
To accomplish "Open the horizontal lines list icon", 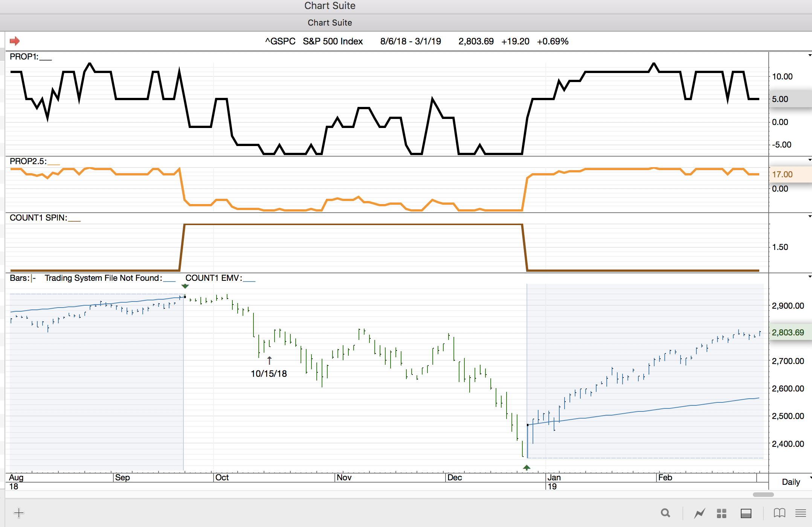I will (800, 513).
